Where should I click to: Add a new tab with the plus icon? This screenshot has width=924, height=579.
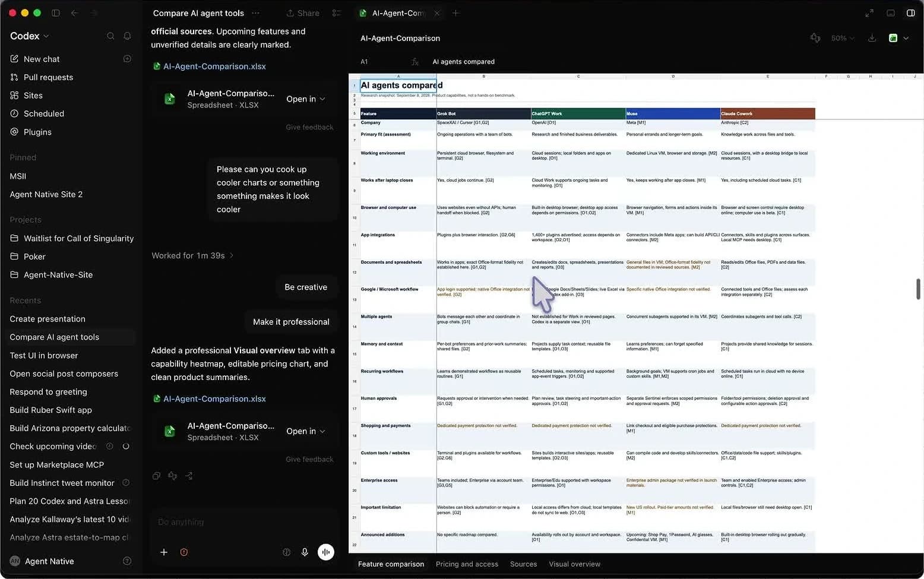coord(455,13)
